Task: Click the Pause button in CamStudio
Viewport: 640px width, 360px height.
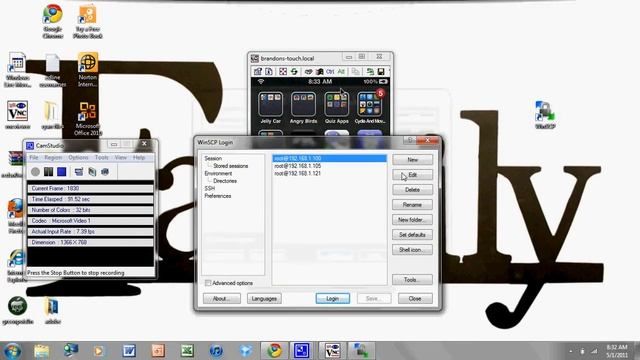Action: click(49, 172)
